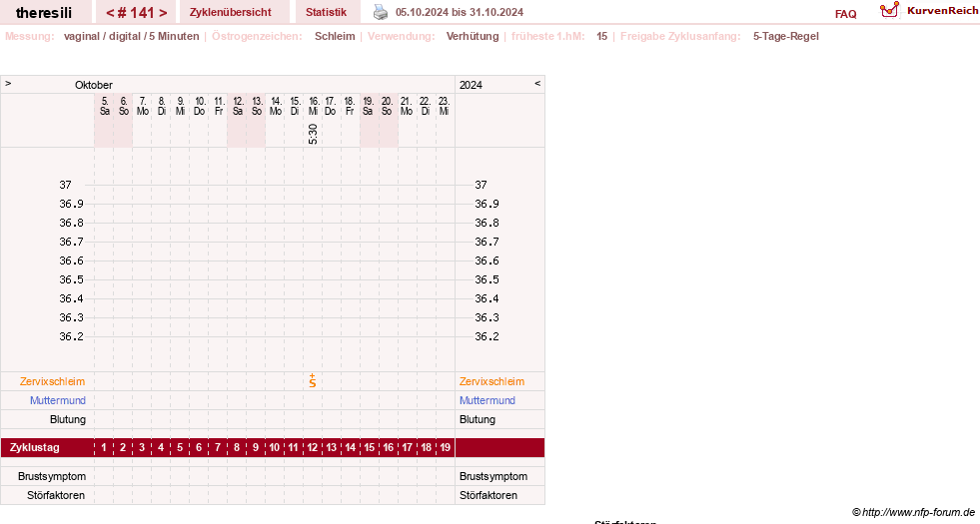Select date column '20. So'
This screenshot has height=524, width=980.
point(387,106)
